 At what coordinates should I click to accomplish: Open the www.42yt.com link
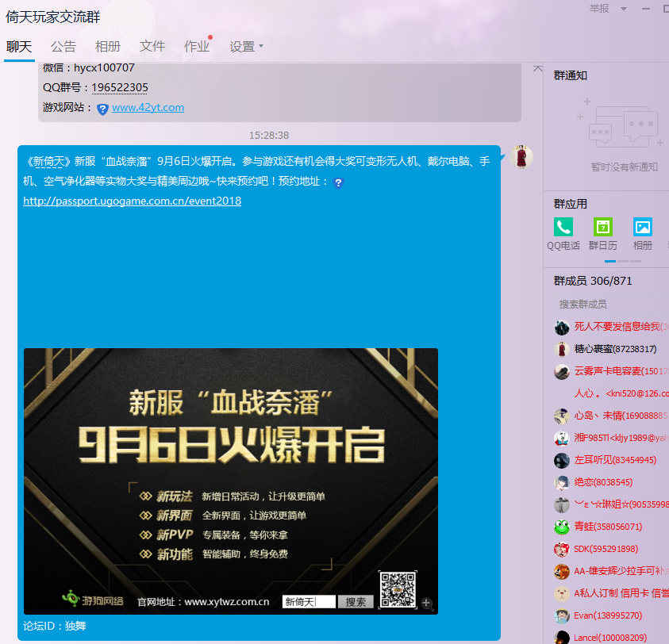(x=148, y=108)
